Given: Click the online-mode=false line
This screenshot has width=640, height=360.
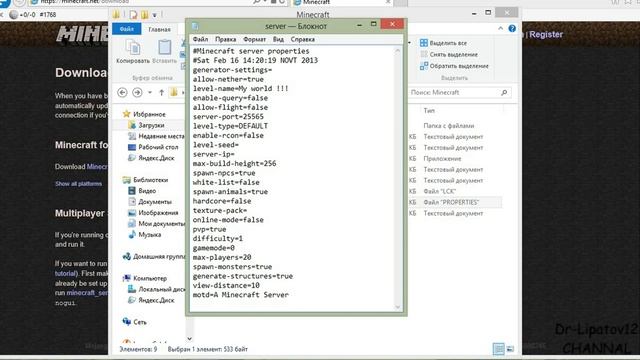Looking at the screenshot, I should point(228,220).
